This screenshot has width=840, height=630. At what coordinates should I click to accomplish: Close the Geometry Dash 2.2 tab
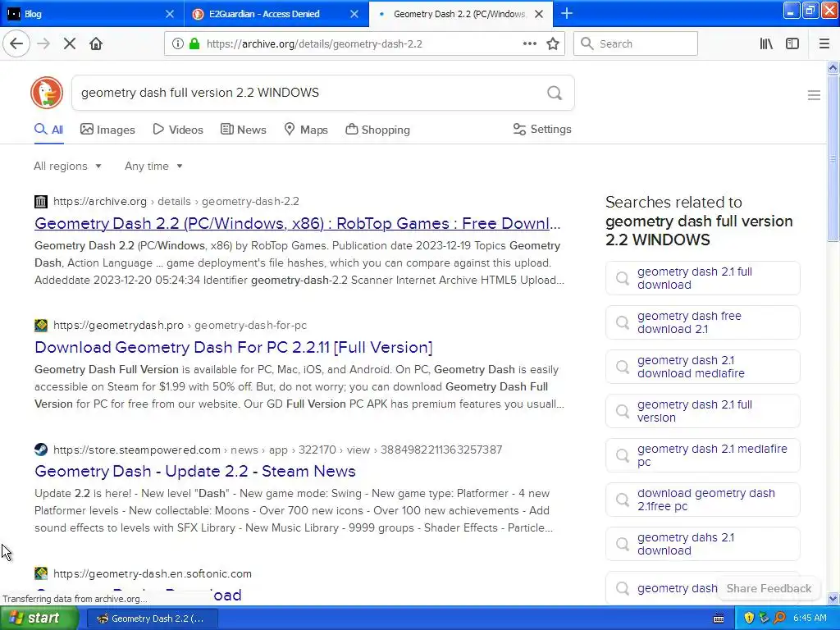click(x=539, y=14)
